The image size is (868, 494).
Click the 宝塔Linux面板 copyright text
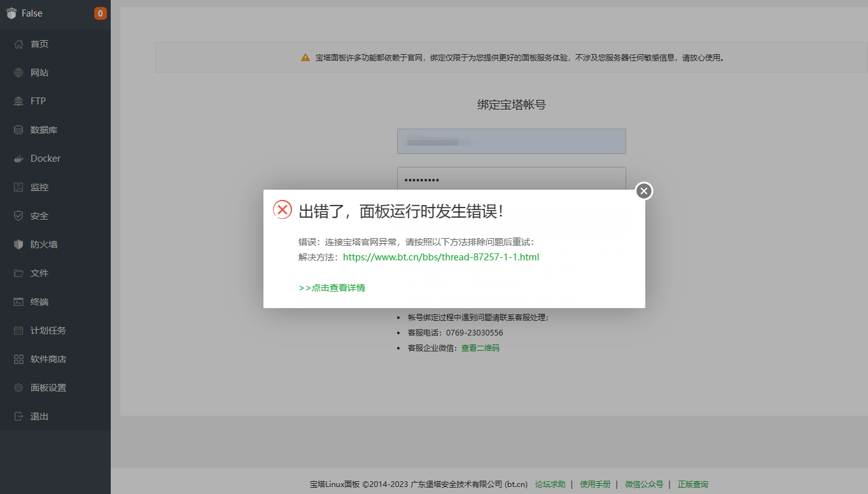(419, 484)
